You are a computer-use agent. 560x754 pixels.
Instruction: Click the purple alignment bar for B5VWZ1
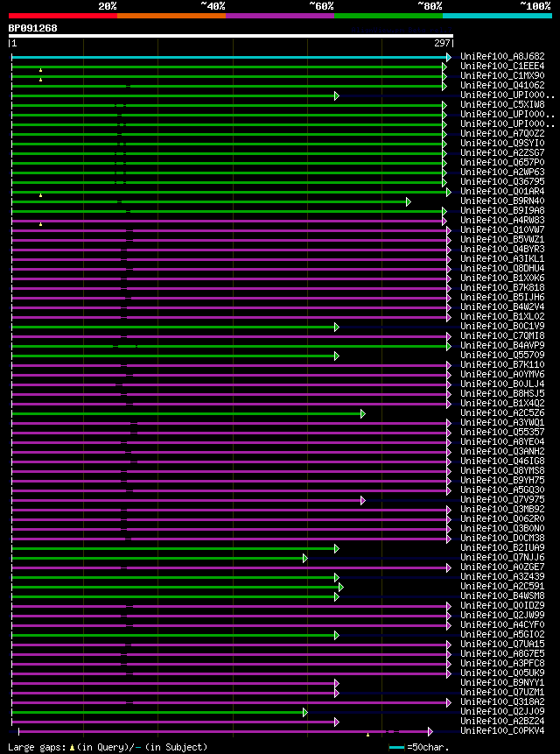pos(229,240)
